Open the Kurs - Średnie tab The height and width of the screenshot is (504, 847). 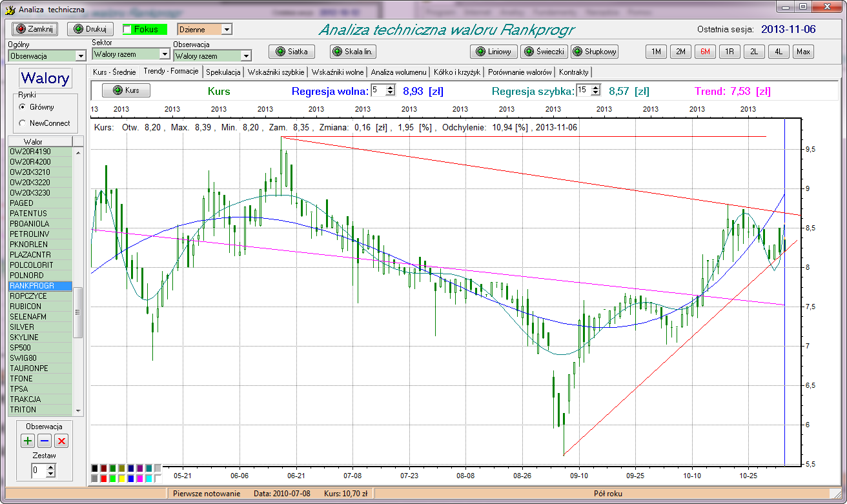114,72
